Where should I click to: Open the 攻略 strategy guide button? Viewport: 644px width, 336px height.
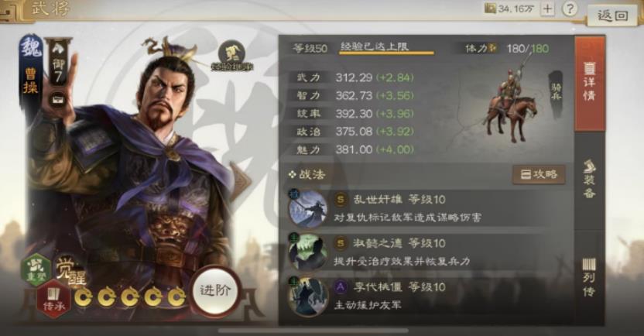click(x=539, y=174)
